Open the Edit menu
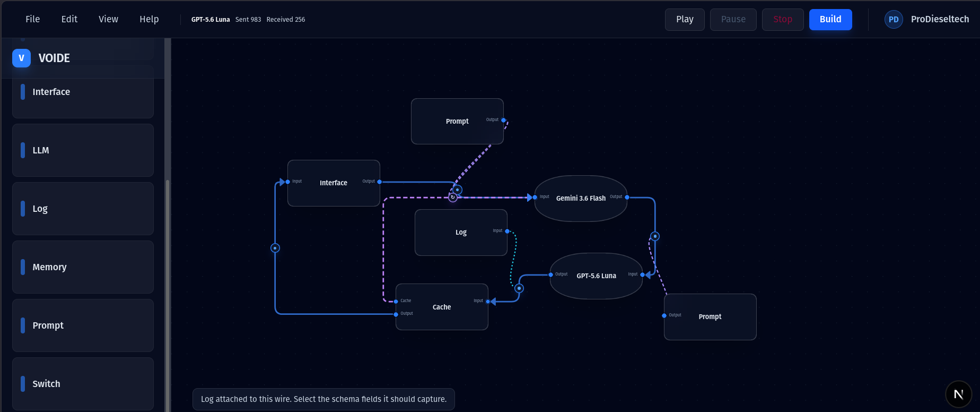 click(69, 19)
